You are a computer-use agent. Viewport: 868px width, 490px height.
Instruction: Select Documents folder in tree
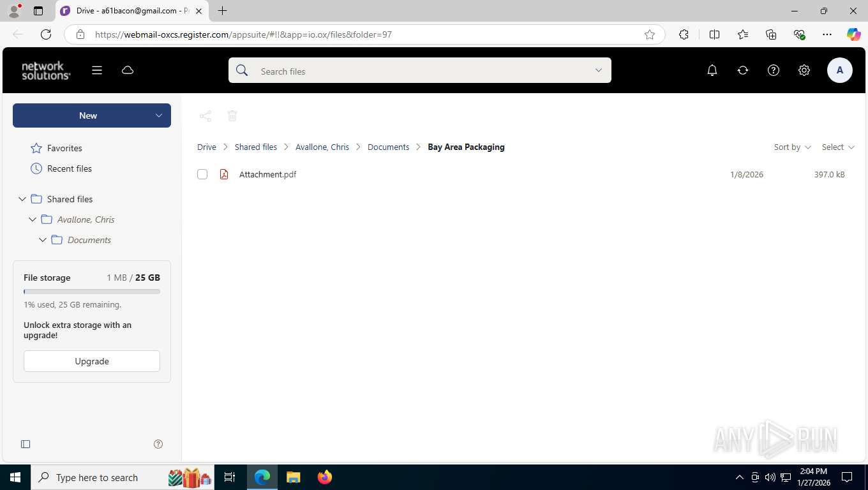coord(89,240)
